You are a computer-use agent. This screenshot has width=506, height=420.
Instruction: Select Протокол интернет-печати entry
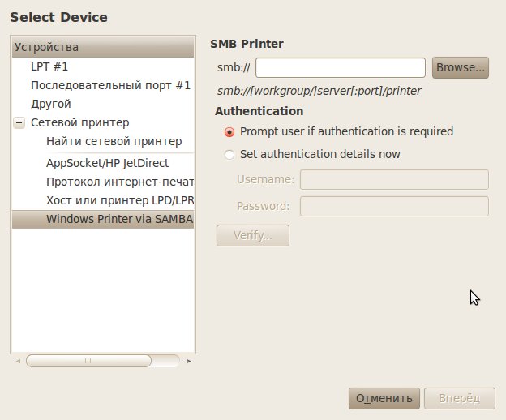pos(119,181)
